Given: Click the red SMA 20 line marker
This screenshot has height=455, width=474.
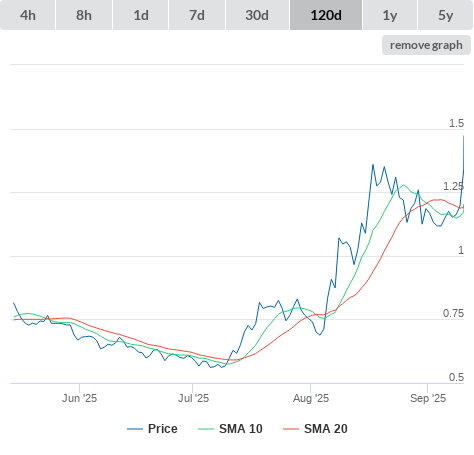Looking at the screenshot, I should click(x=291, y=429).
